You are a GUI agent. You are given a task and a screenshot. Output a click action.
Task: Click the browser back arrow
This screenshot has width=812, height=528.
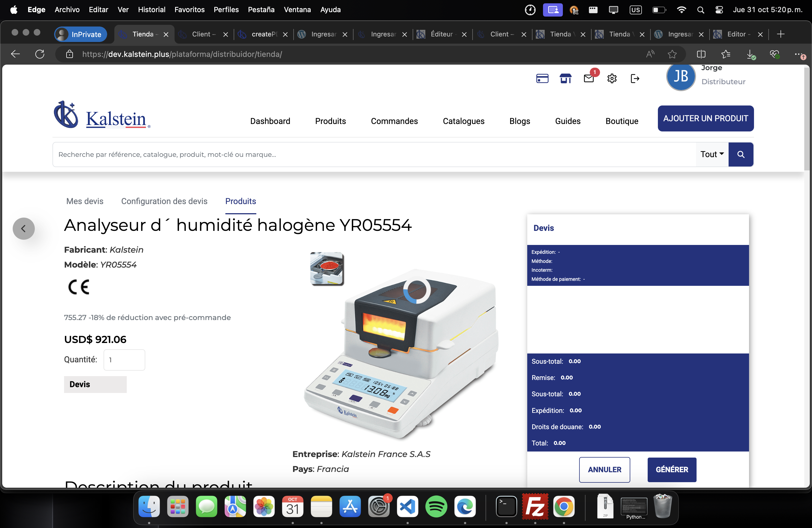15,54
